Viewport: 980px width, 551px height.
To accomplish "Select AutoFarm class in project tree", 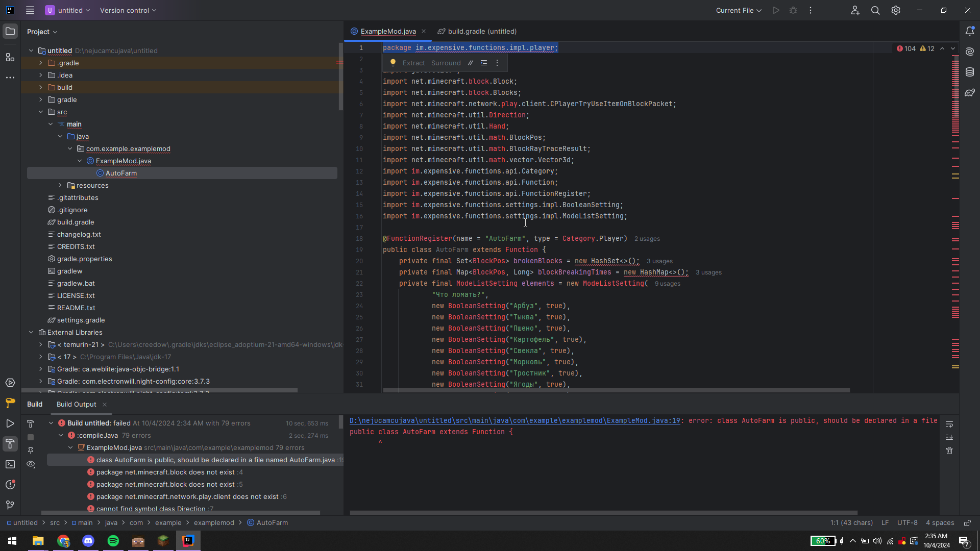I will (x=182, y=173).
